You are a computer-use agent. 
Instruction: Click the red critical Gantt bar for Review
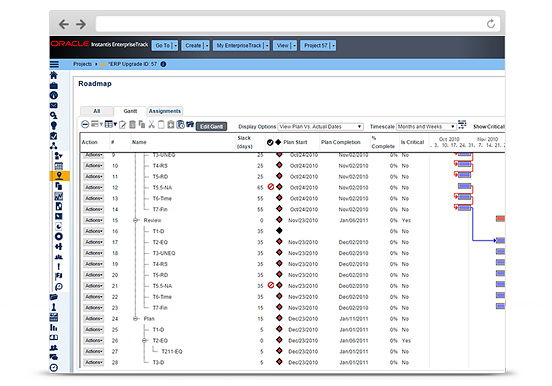(x=500, y=219)
